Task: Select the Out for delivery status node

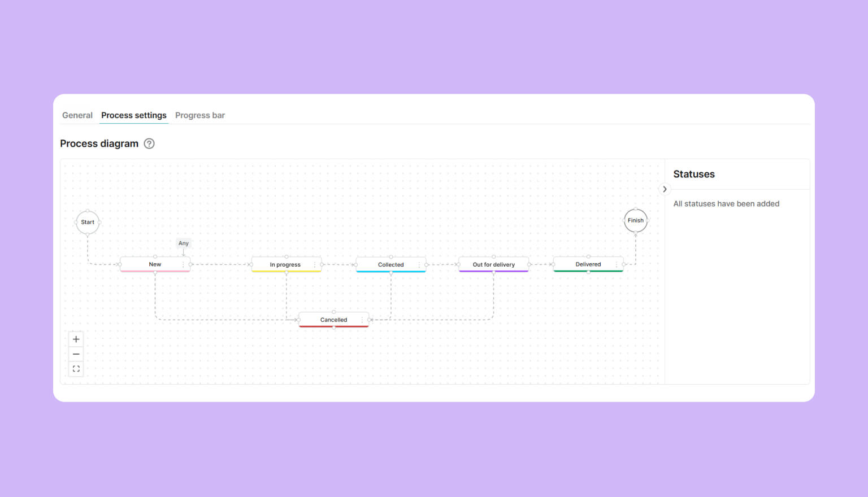Action: [494, 264]
